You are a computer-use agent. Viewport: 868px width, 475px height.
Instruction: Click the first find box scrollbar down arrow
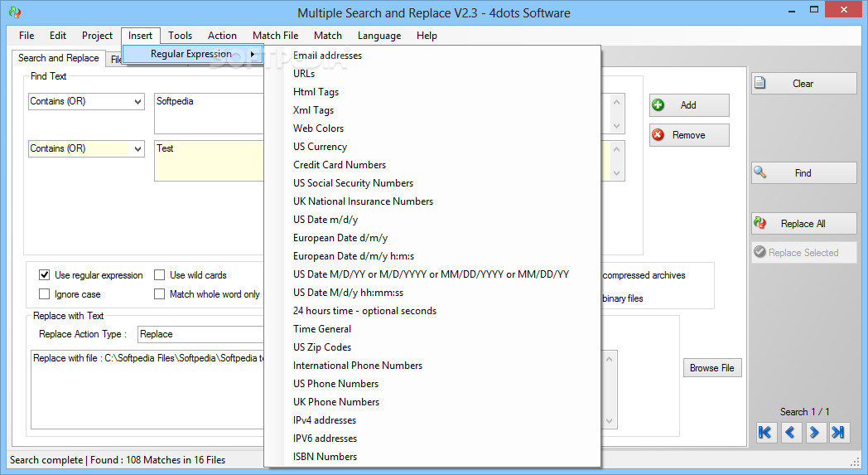coord(617,126)
